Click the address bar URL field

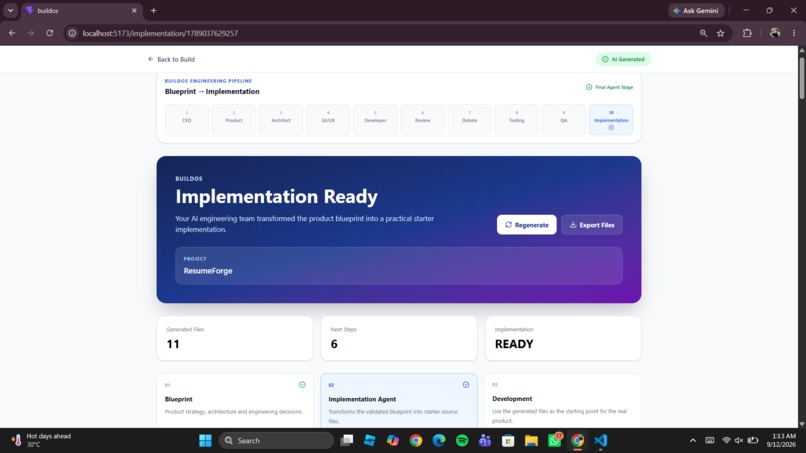(380, 33)
